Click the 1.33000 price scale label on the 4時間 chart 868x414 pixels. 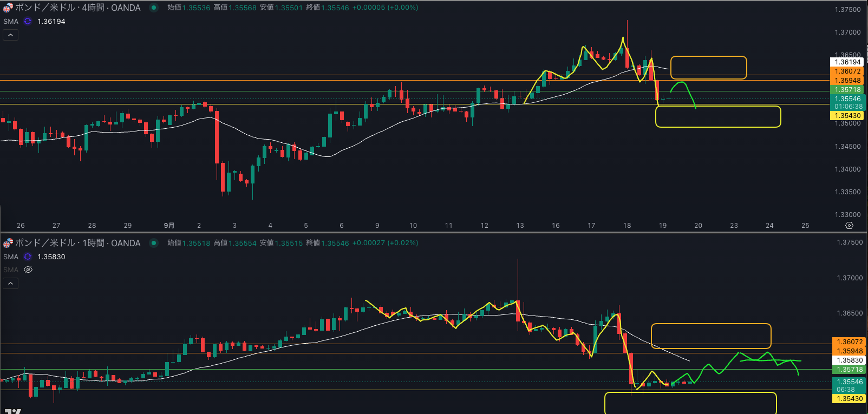point(847,215)
